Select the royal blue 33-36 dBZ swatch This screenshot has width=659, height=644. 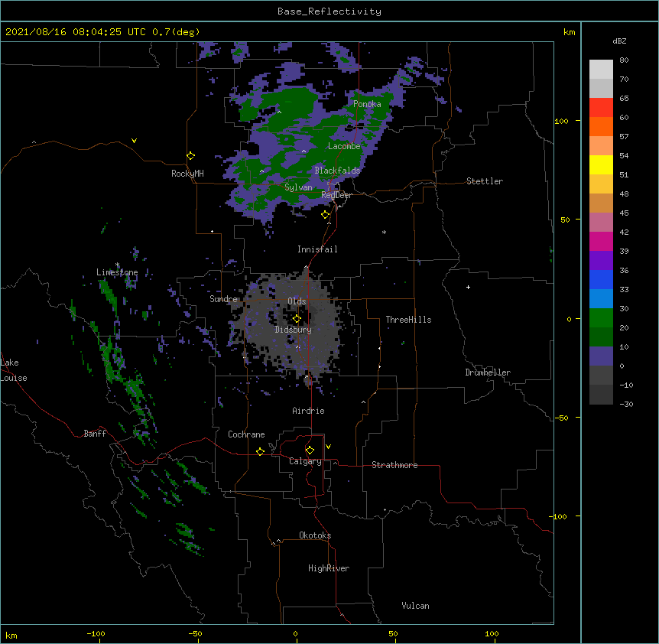pyautogui.click(x=601, y=279)
